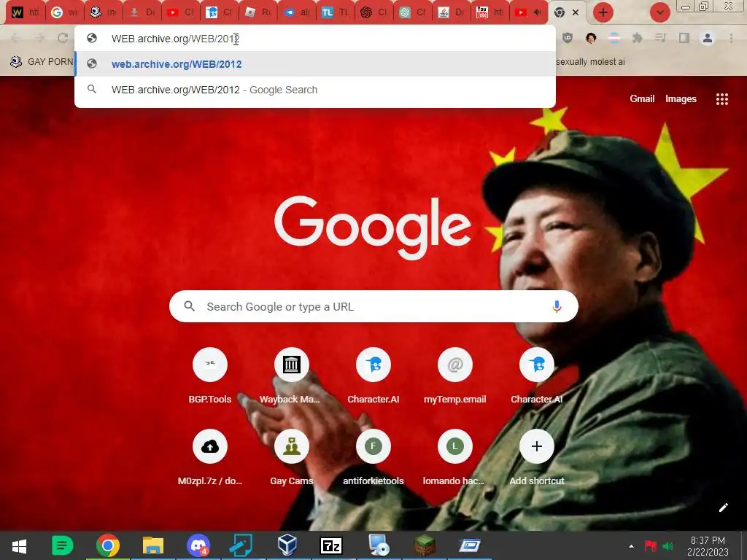Open the Chrome profile avatar menu

click(708, 38)
